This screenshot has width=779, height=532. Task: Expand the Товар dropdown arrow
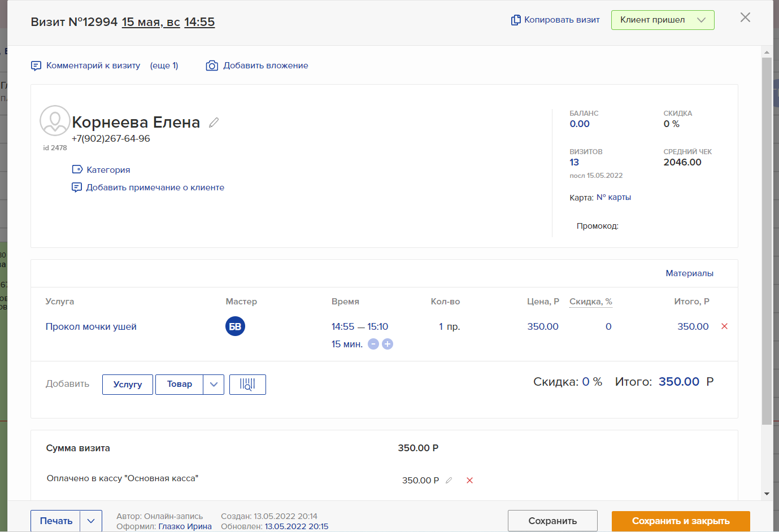[214, 385]
